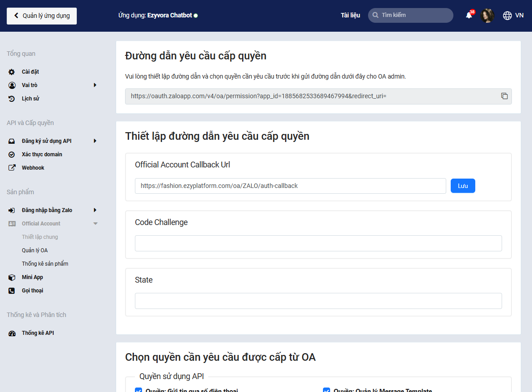Open the Gọi thoại section
The height and width of the screenshot is (392, 532).
[33, 291]
